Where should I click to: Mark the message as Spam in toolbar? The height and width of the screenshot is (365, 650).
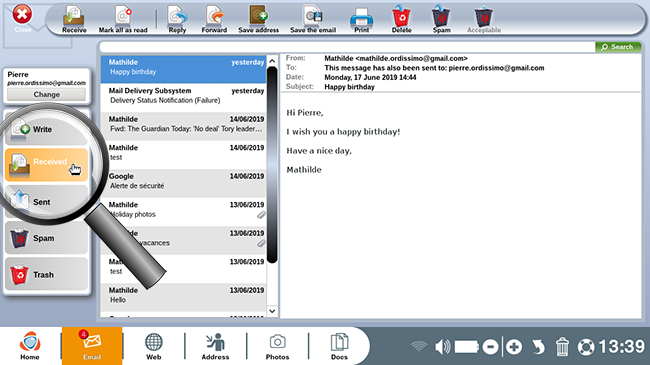(x=441, y=19)
